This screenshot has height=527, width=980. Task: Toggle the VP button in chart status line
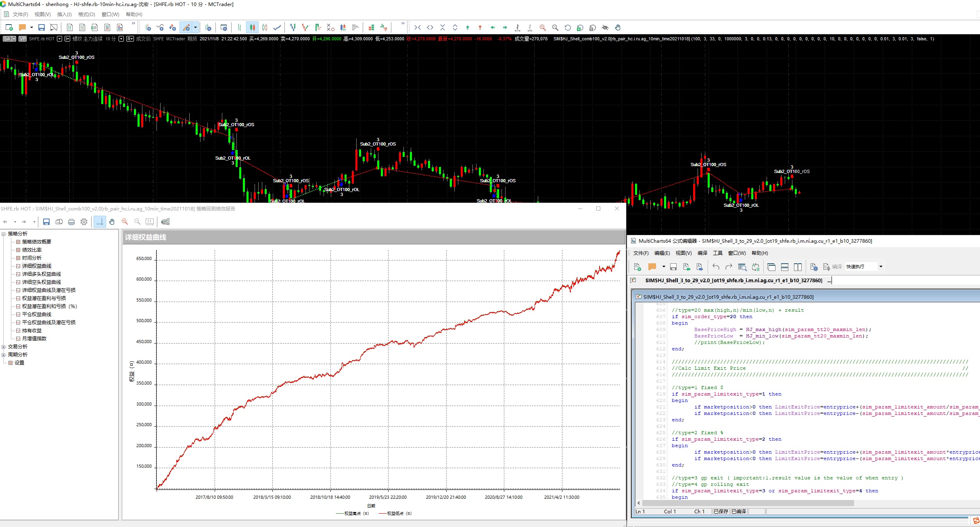[23, 39]
